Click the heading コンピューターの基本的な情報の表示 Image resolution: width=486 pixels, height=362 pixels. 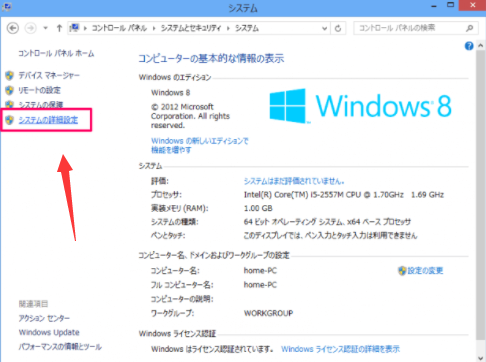pos(211,59)
